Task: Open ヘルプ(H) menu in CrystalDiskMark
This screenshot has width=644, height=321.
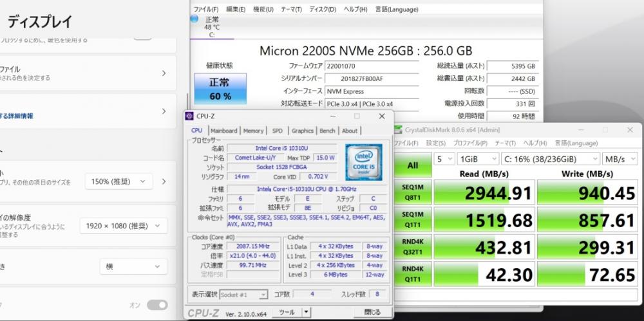Action: click(535, 143)
